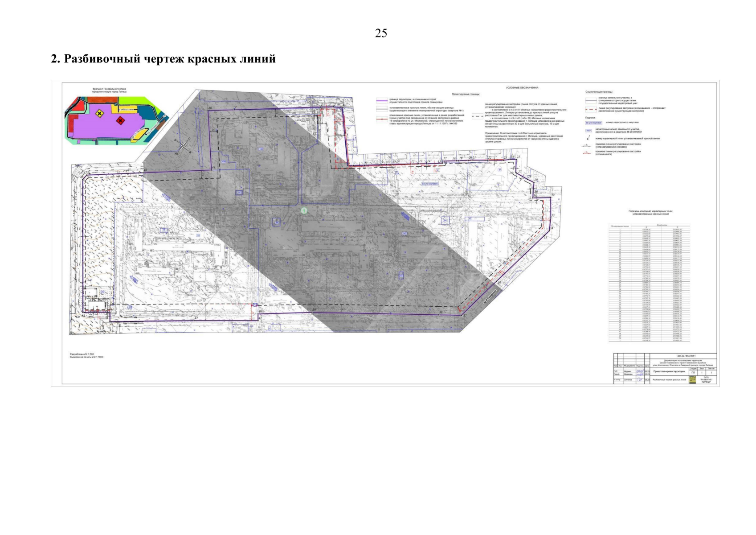
Task: Click the company logo in the title block
Action: tap(692, 380)
